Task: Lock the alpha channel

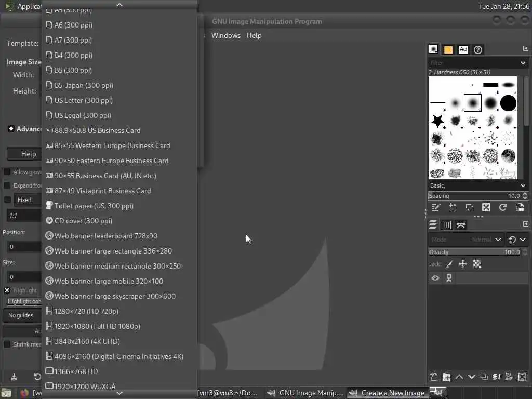Action: click(477, 264)
